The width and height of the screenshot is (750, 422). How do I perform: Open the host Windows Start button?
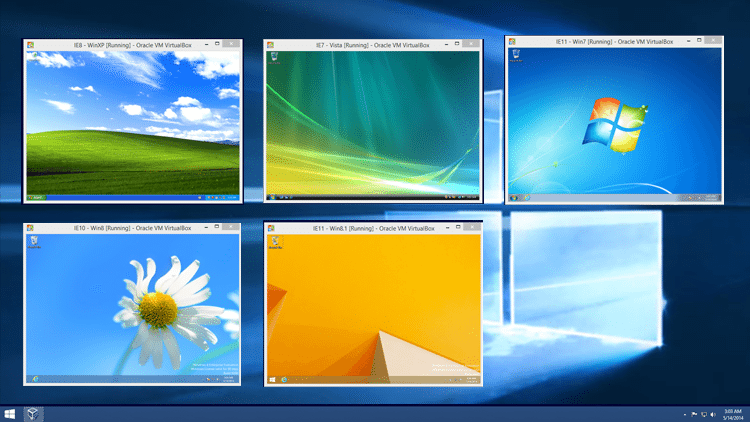pyautogui.click(x=10, y=414)
